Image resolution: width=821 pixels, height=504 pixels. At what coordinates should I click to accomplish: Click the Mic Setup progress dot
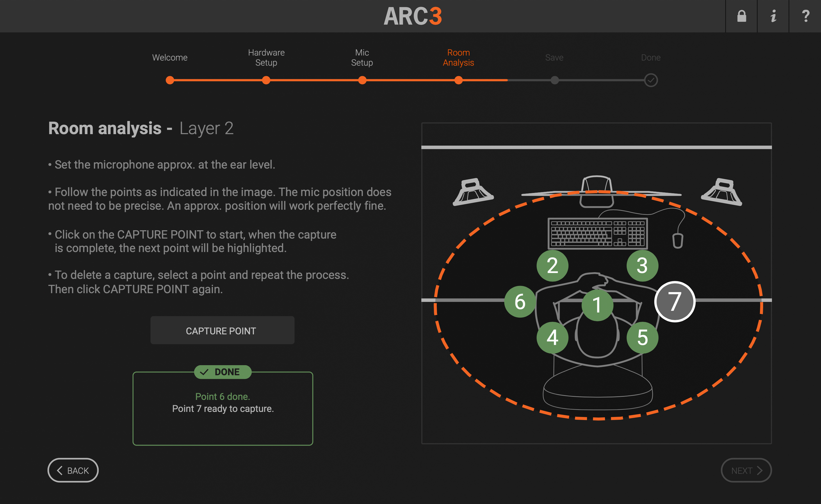(x=362, y=80)
